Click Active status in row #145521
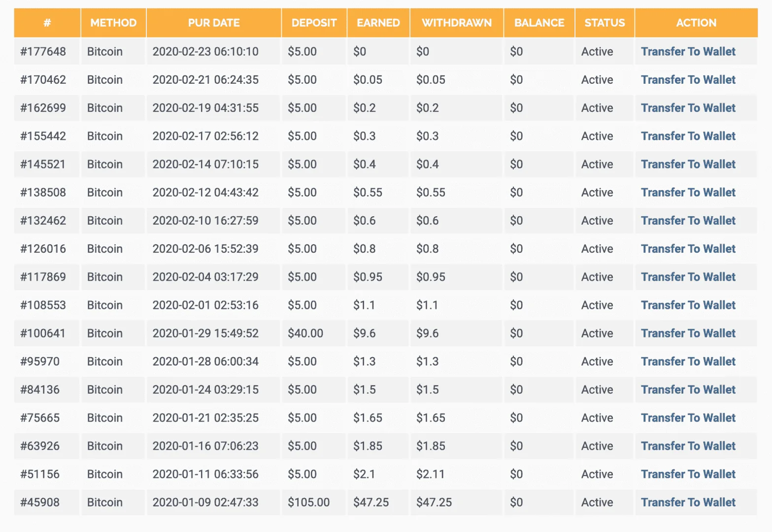772x532 pixels. [597, 164]
